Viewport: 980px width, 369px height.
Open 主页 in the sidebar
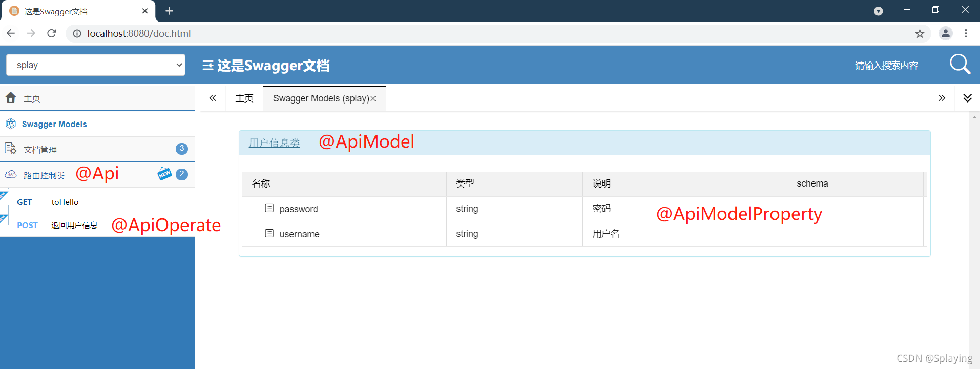(97, 98)
